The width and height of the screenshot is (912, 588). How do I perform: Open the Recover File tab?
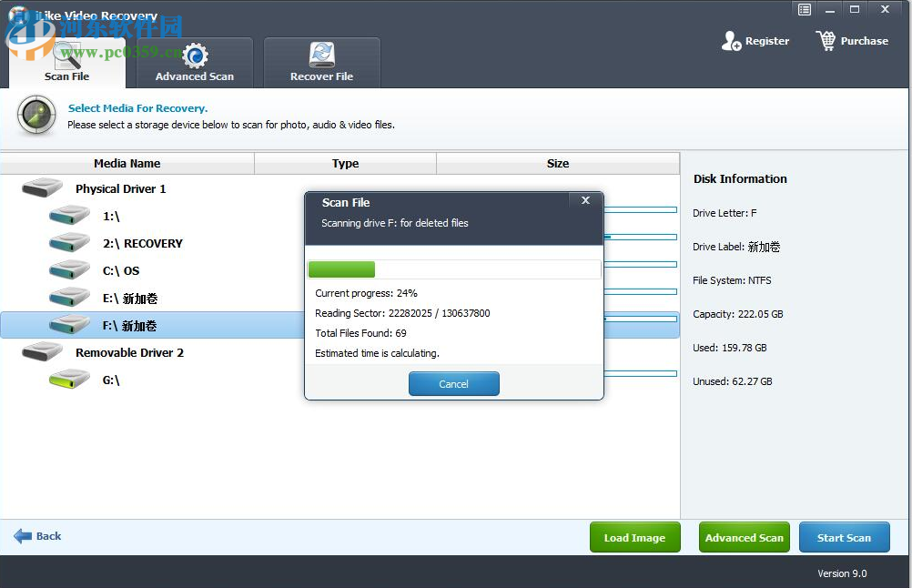coord(321,63)
